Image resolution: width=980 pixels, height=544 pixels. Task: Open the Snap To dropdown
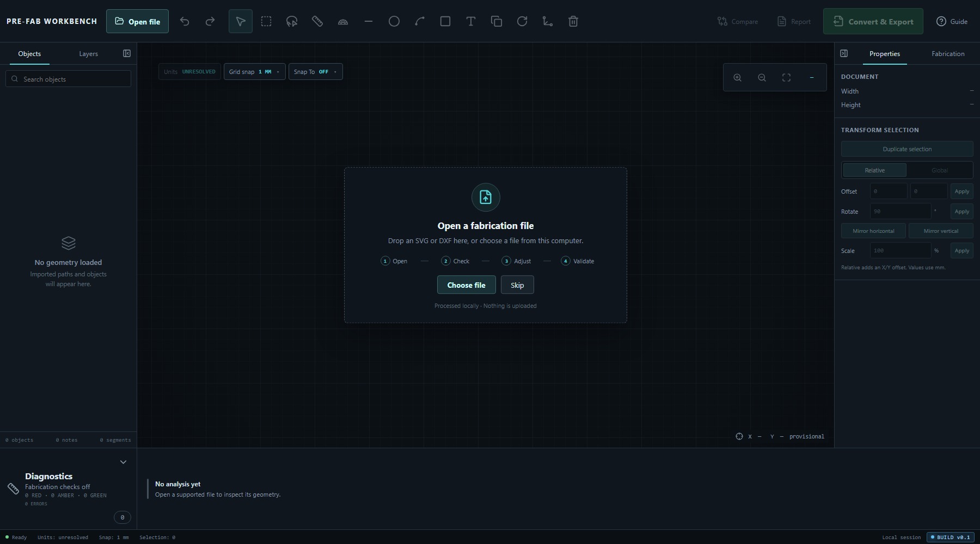tap(316, 72)
